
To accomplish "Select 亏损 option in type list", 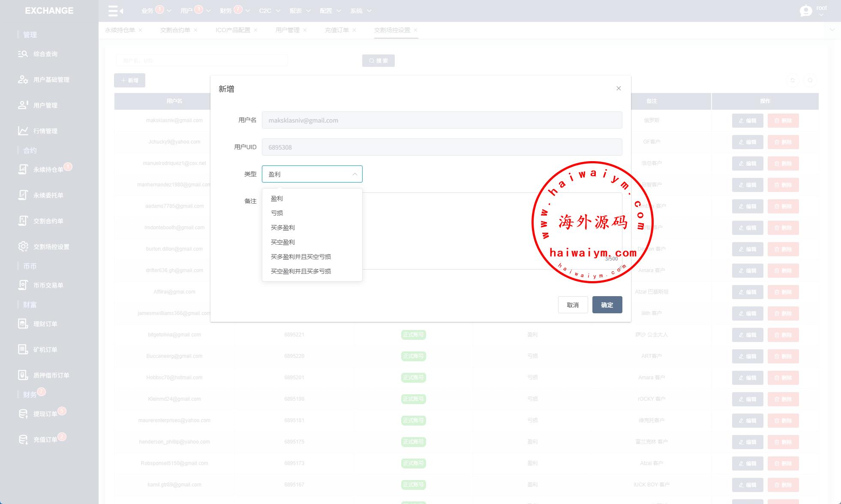I will 277,213.
